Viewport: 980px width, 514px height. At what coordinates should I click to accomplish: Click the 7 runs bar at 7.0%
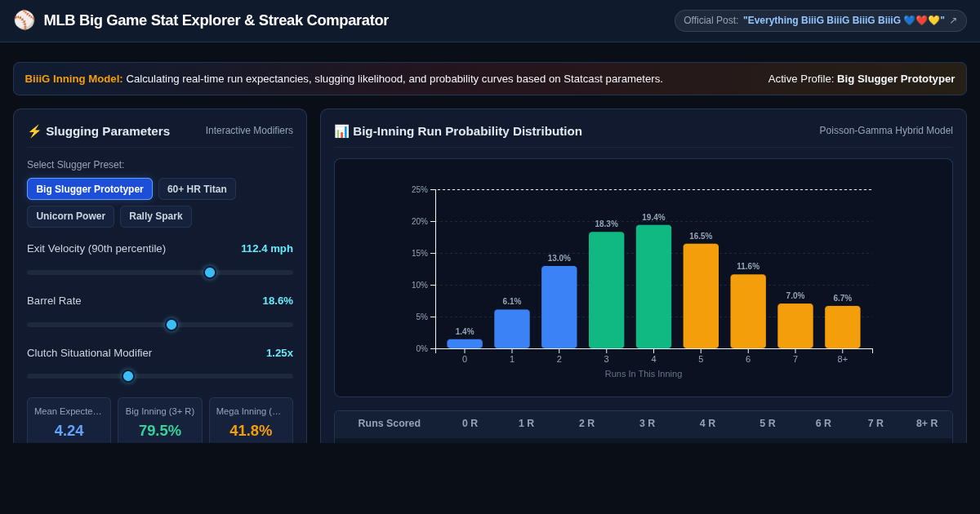point(795,326)
